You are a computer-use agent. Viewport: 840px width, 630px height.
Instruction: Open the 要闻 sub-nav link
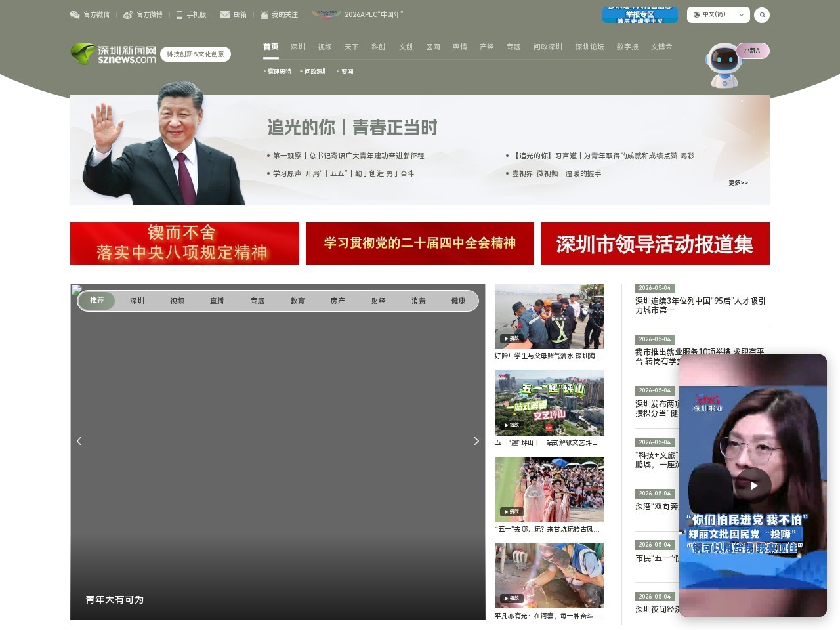point(346,72)
